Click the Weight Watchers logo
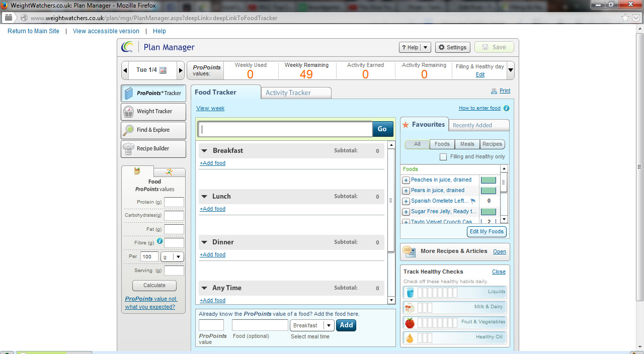This screenshot has width=644, height=354. click(x=127, y=47)
